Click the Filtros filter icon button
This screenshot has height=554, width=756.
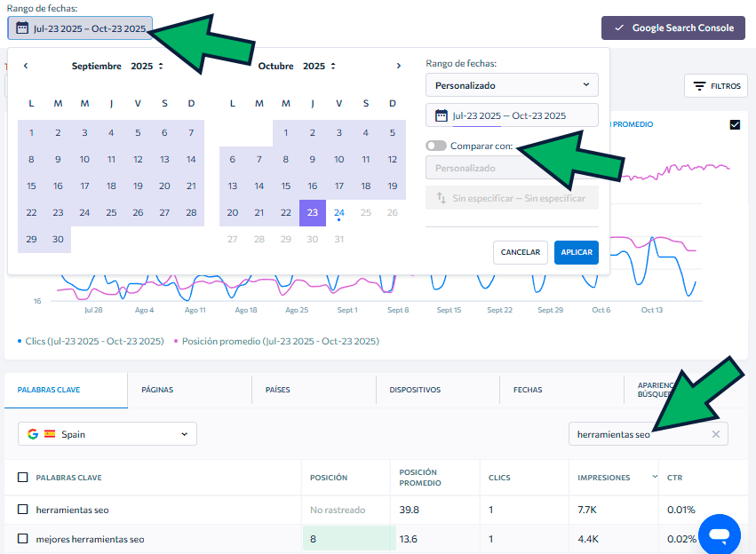click(x=716, y=86)
